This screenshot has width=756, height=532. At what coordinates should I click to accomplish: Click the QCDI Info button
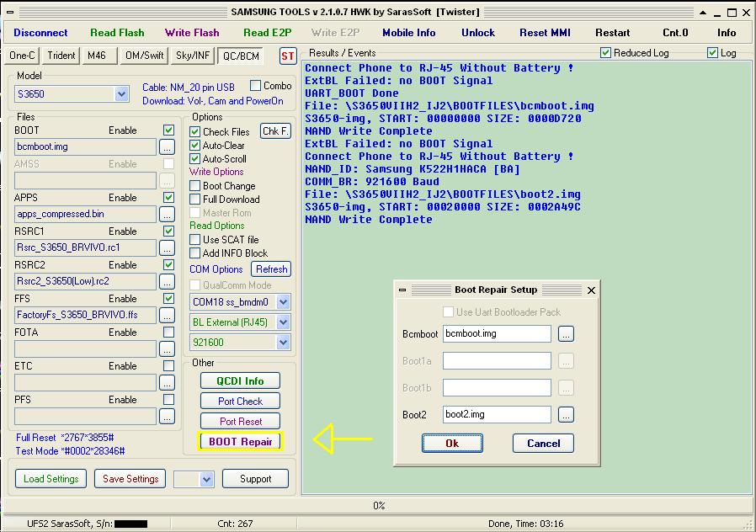click(x=240, y=380)
